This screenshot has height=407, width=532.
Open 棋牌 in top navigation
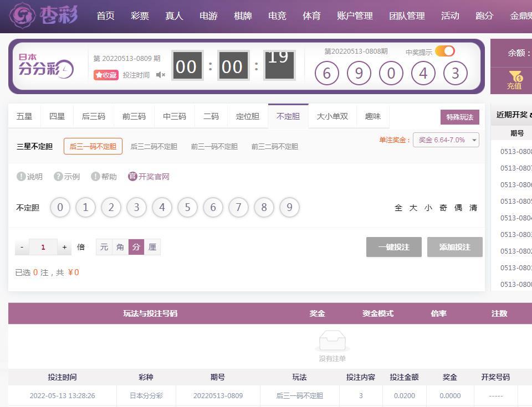(243, 16)
